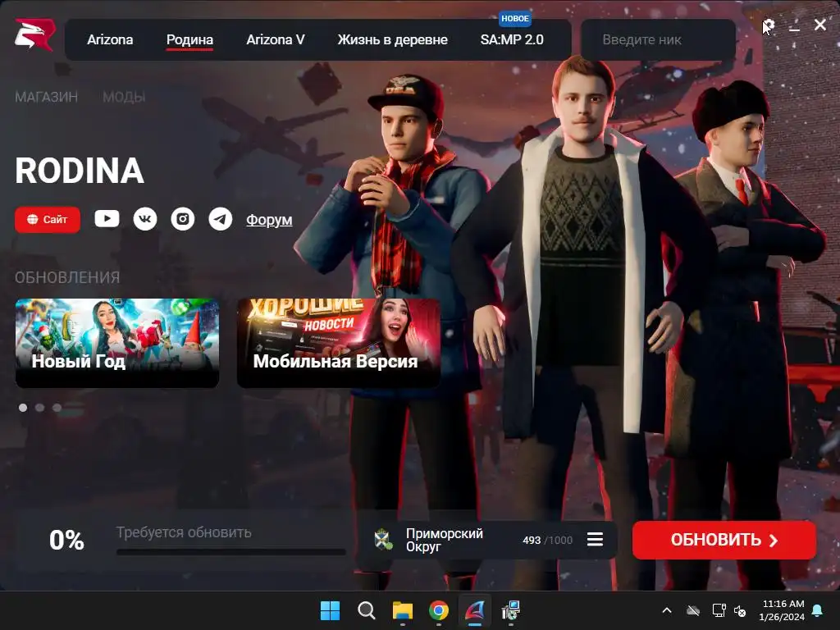Click the НОВОЕ badge above SA:MP

pyautogui.click(x=515, y=18)
